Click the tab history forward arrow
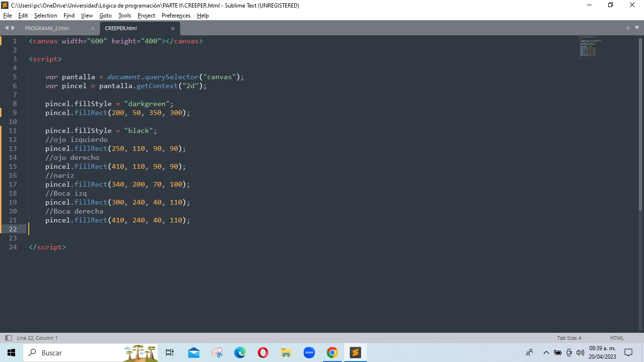This screenshot has height=362, width=644. coord(13,28)
